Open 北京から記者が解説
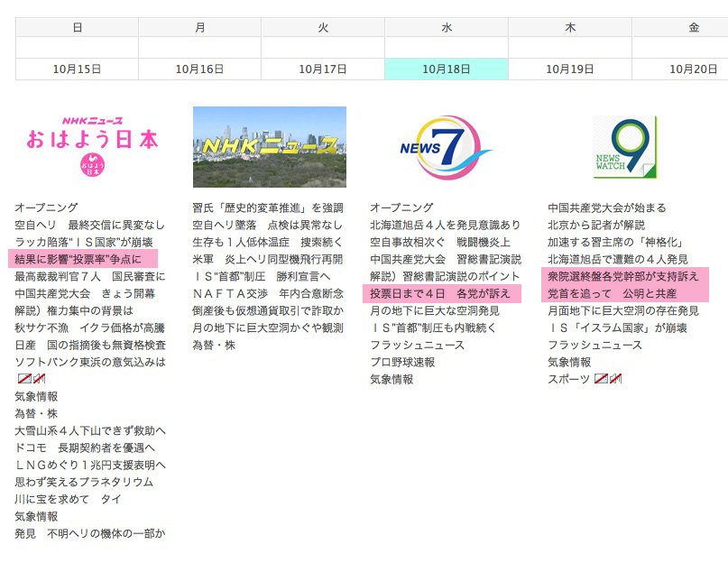 pos(596,225)
